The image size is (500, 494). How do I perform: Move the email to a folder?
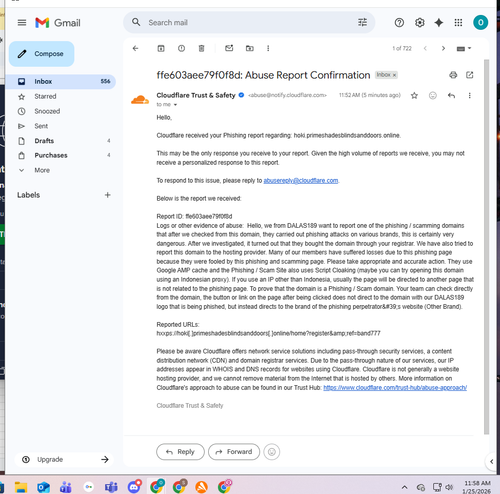pos(249,48)
